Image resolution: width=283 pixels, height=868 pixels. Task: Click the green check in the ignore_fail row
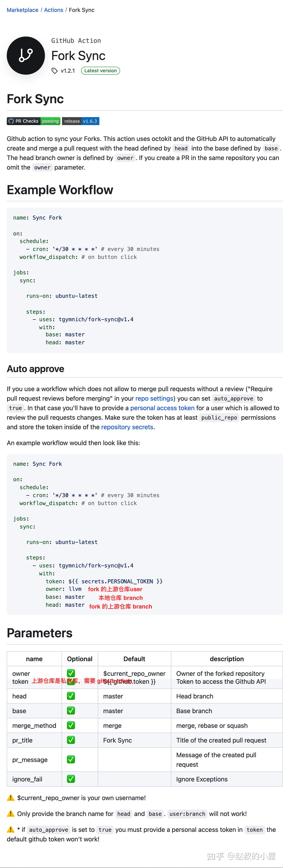click(x=71, y=779)
